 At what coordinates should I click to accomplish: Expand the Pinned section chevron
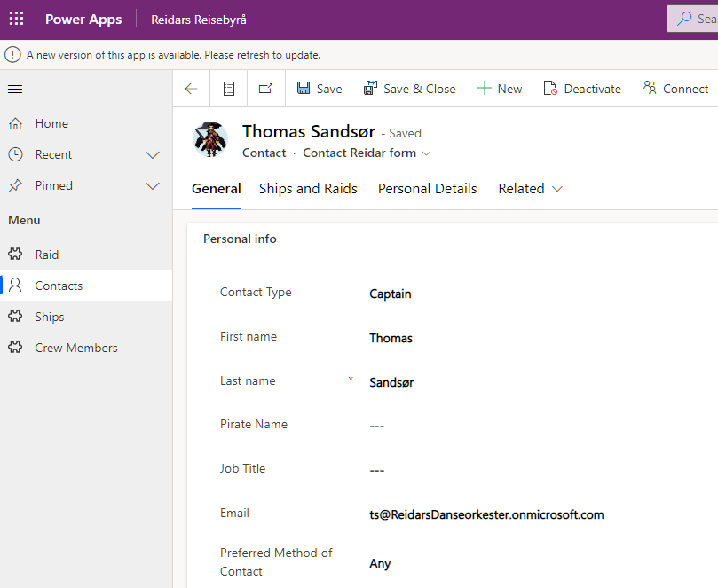coord(153,185)
